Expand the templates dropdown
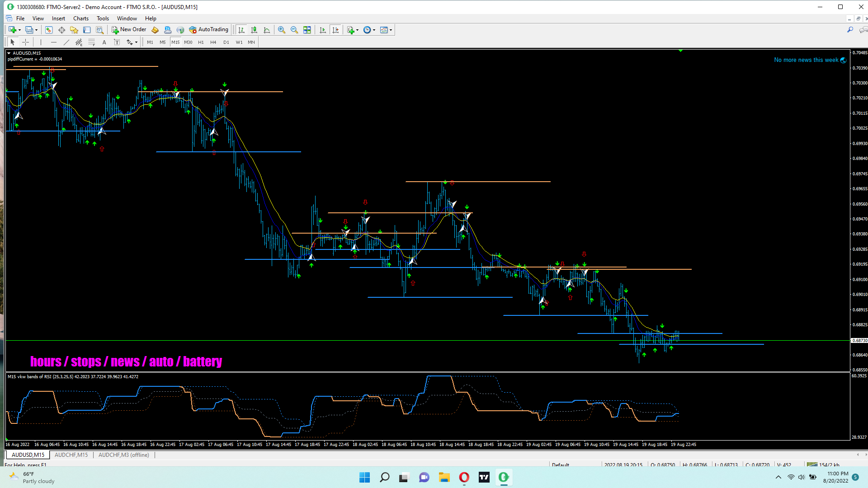 coord(391,30)
